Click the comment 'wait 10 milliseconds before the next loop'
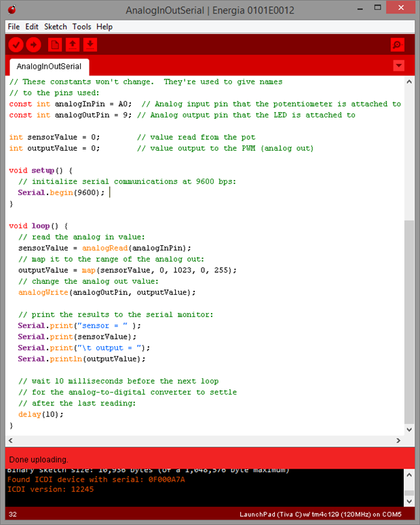The height and width of the screenshot is (525, 420). click(x=118, y=381)
